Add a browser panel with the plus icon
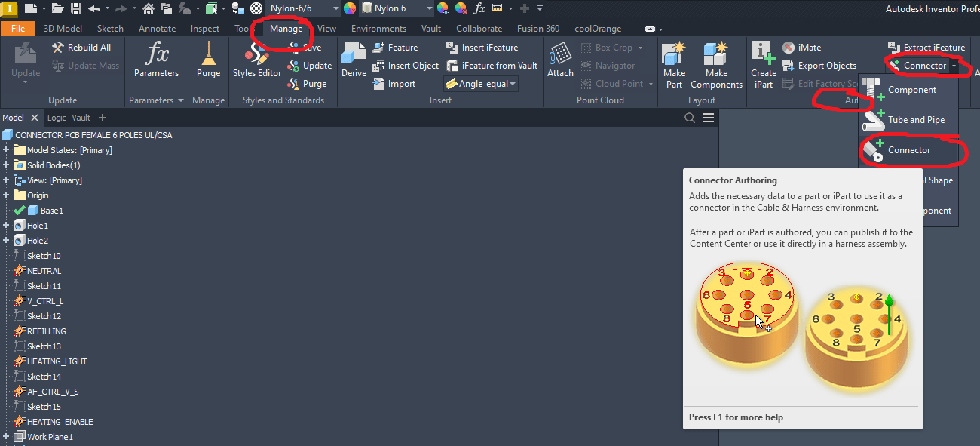The height and width of the screenshot is (446, 980). 103,118
